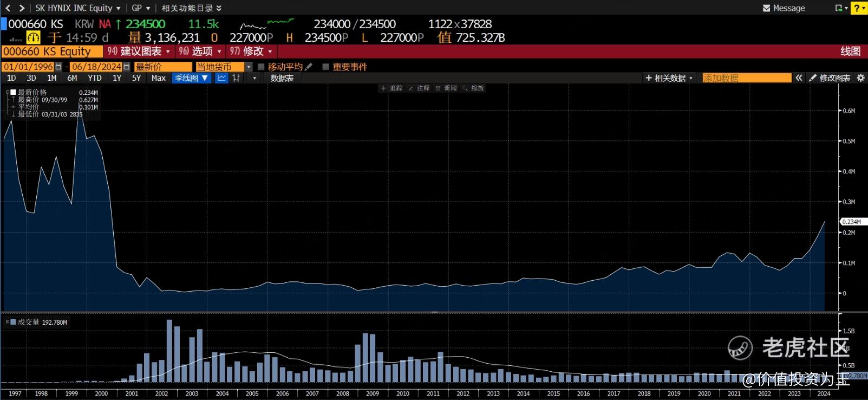Open the Message envelope icon
This screenshot has width=868, height=400.
click(766, 8)
